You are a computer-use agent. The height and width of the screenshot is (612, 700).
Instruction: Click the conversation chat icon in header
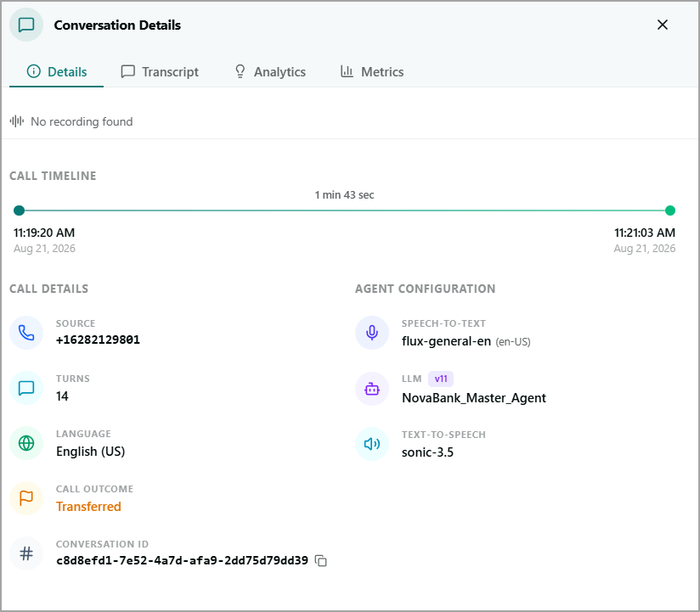(26, 25)
